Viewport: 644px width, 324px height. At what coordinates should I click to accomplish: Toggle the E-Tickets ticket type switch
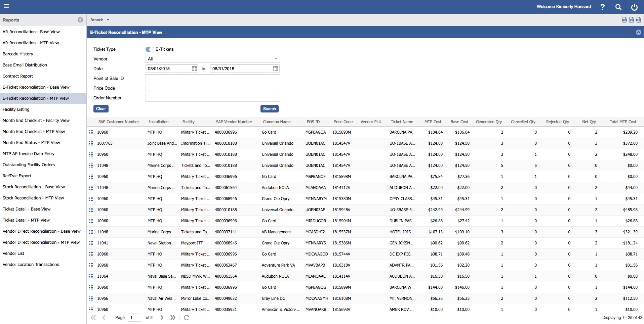click(150, 49)
